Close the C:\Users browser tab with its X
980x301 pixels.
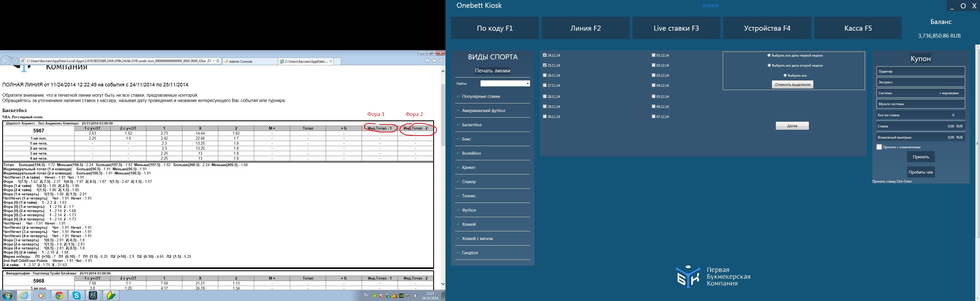[330, 61]
